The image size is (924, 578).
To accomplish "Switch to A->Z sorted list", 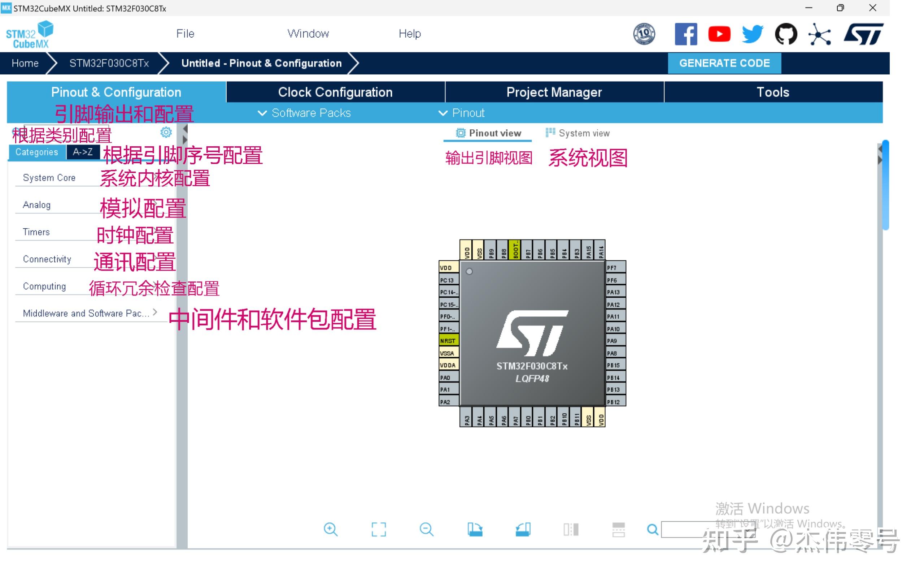I will 83,152.
